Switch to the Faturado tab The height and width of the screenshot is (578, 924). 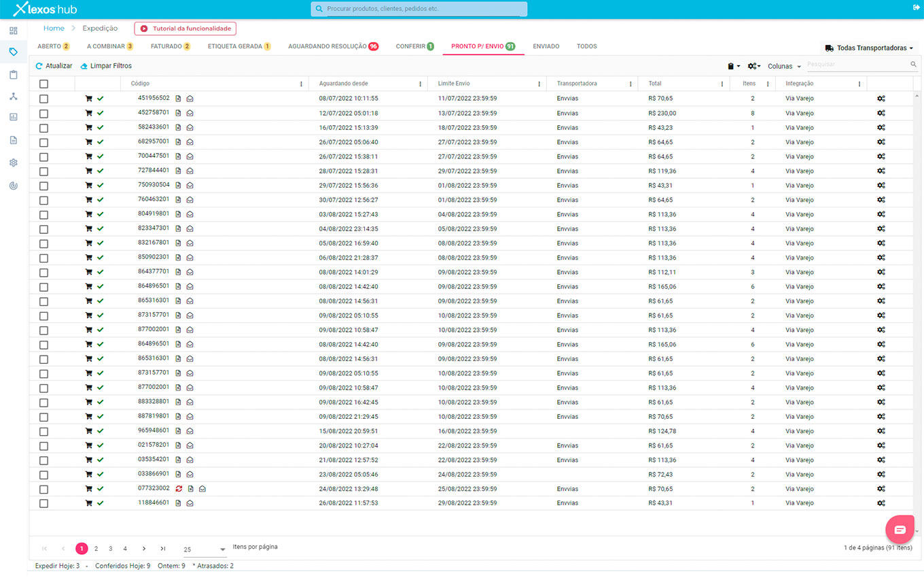tap(171, 46)
